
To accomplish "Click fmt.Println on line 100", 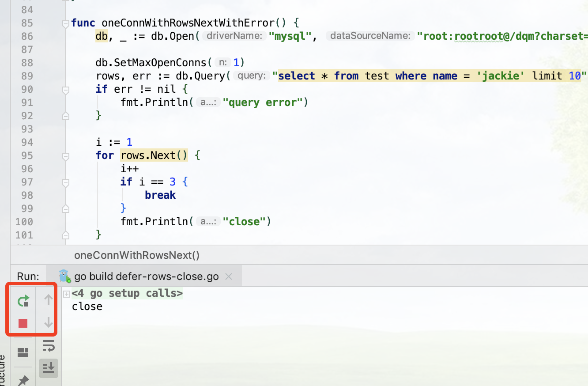I will (x=155, y=222).
